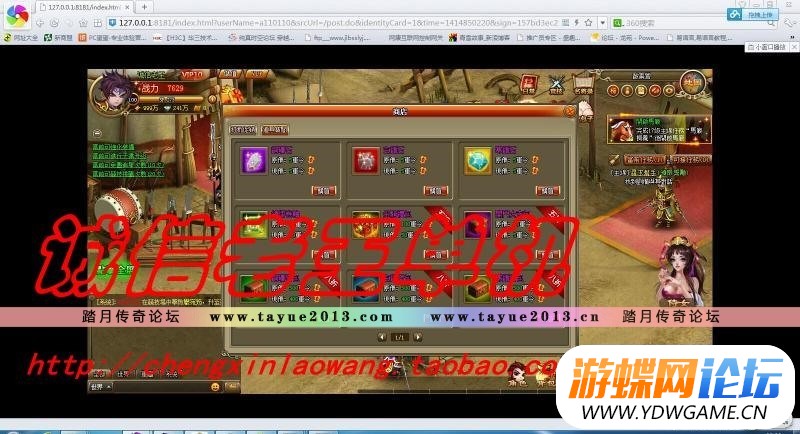Screen dimensions: 800x434
Task: Click the blue upload button top-right
Action: pos(753,15)
